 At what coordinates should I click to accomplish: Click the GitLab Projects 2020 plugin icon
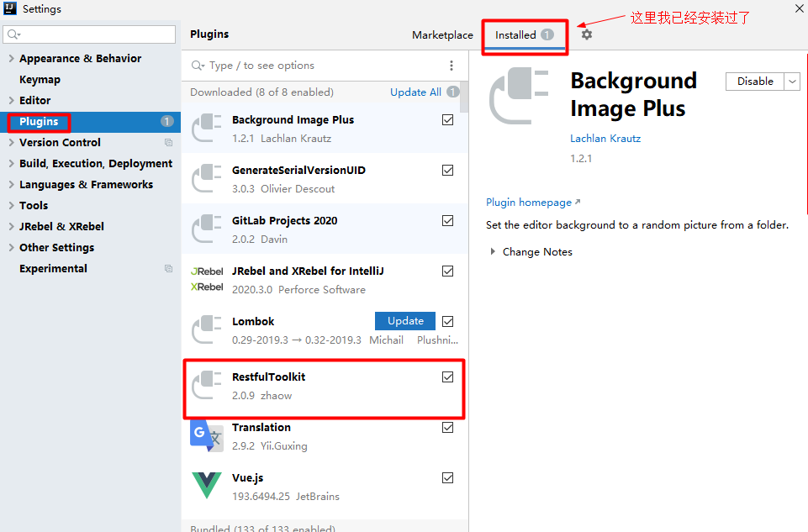click(x=207, y=229)
